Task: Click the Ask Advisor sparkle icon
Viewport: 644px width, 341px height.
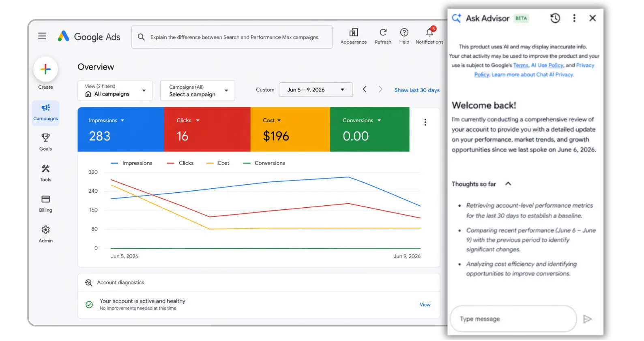Action: pyautogui.click(x=457, y=18)
